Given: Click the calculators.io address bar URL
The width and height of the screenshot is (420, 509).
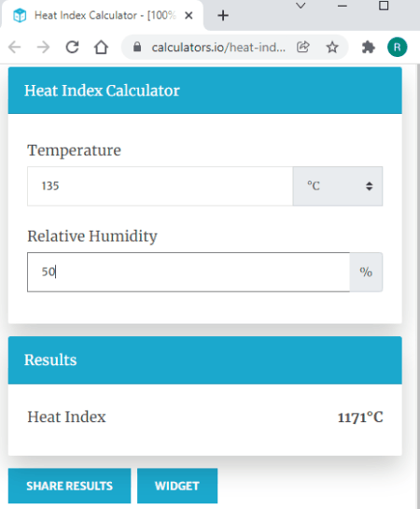Looking at the screenshot, I should (218, 48).
